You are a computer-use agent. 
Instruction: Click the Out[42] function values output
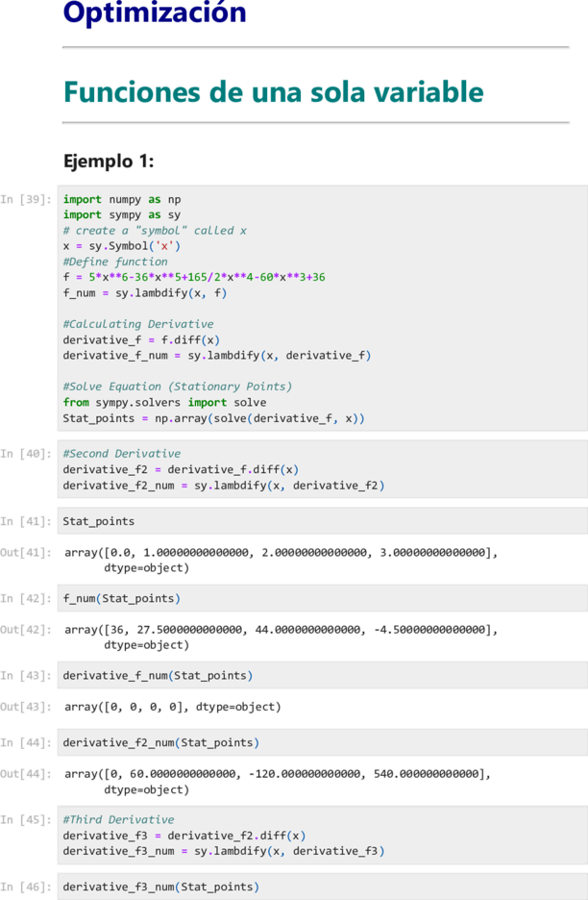(x=281, y=637)
